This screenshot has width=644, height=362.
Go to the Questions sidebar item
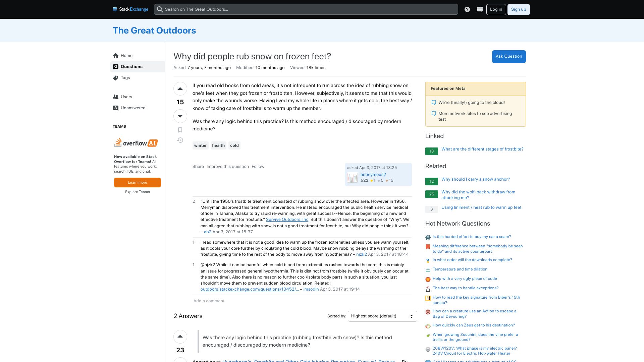click(138, 67)
